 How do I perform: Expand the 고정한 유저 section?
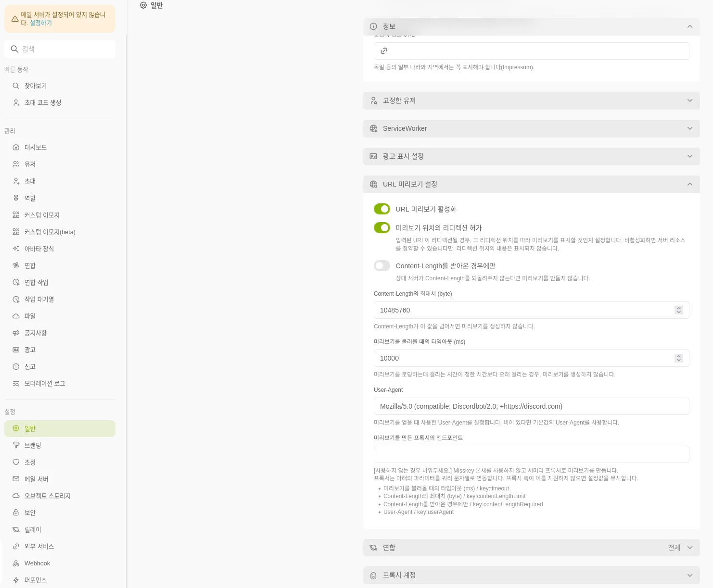tap(531, 100)
